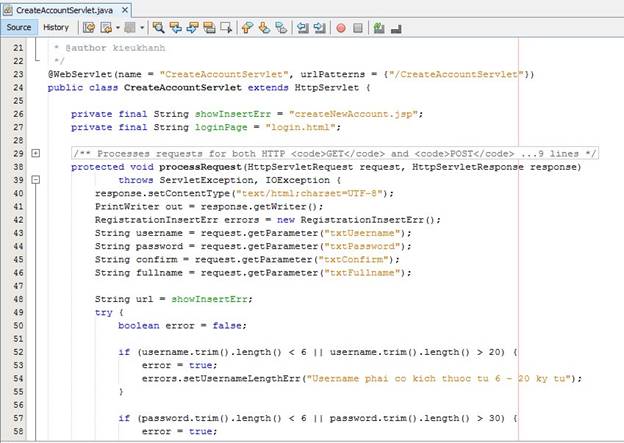Image resolution: width=624 pixels, height=443 pixels.
Task: Toggle Bookmark on current line
Action: [x=281, y=27]
